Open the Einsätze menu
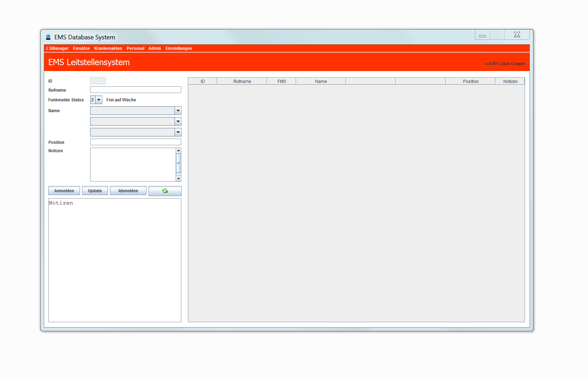 [81, 48]
